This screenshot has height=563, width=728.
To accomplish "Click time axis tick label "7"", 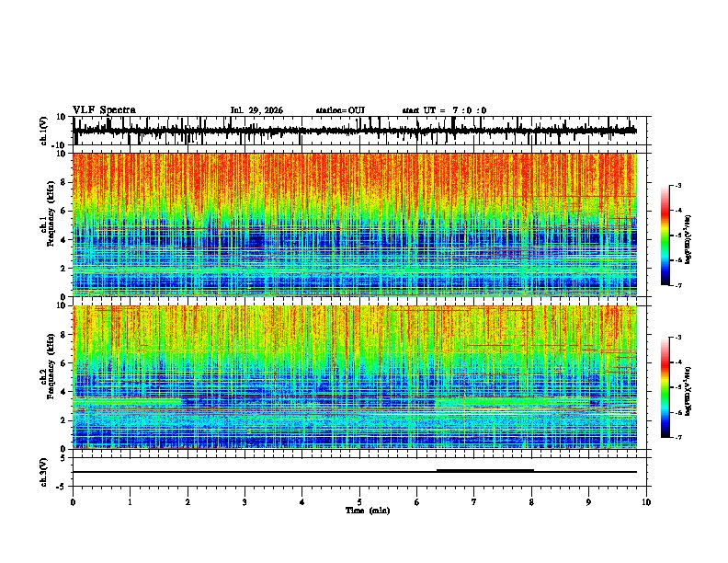I will pyautogui.click(x=474, y=502).
